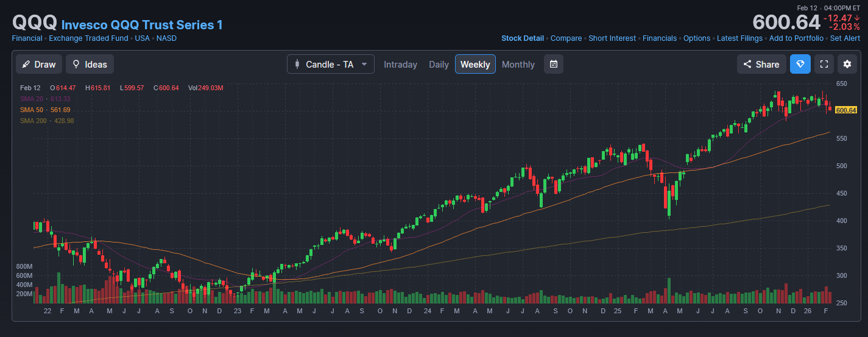The image size is (868, 337).
Task: Toggle fullscreen chart view
Action: point(824,64)
